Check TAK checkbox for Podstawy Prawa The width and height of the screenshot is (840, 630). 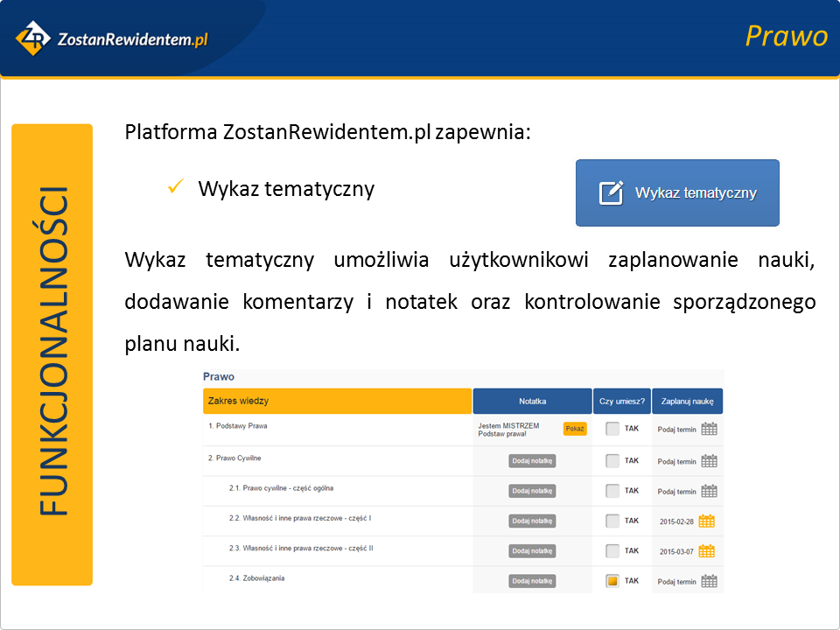click(x=612, y=429)
